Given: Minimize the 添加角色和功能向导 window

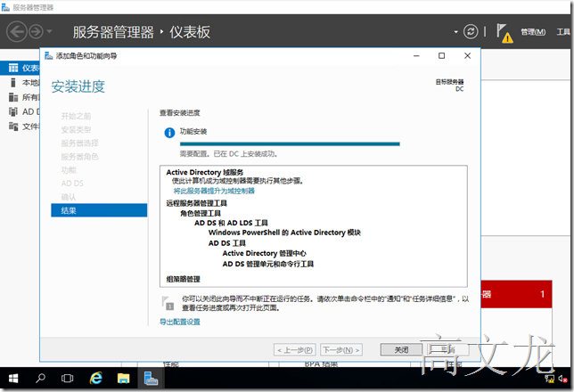Looking at the screenshot, I should (x=416, y=55).
